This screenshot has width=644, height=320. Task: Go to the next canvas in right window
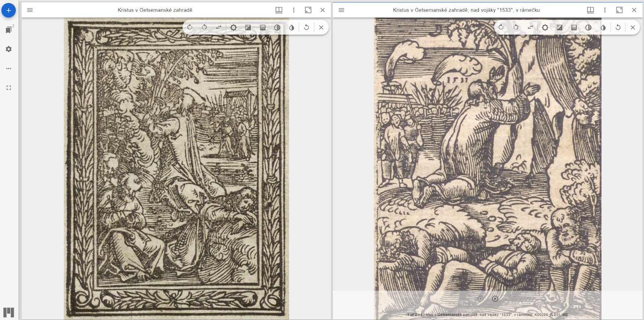pyautogui.click(x=495, y=299)
